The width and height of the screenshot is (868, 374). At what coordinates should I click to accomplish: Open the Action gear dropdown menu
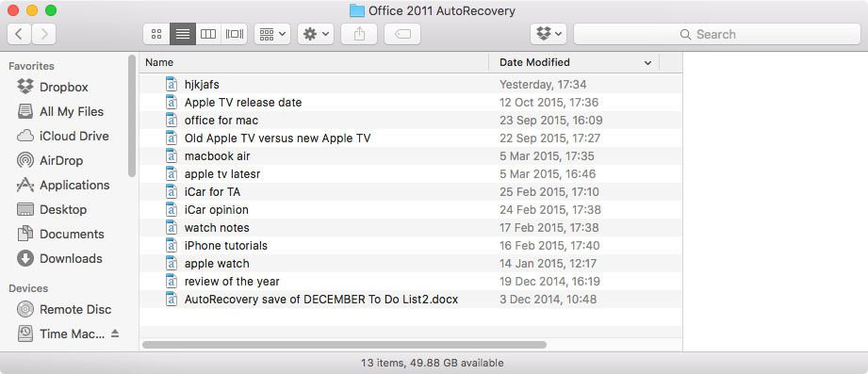316,34
